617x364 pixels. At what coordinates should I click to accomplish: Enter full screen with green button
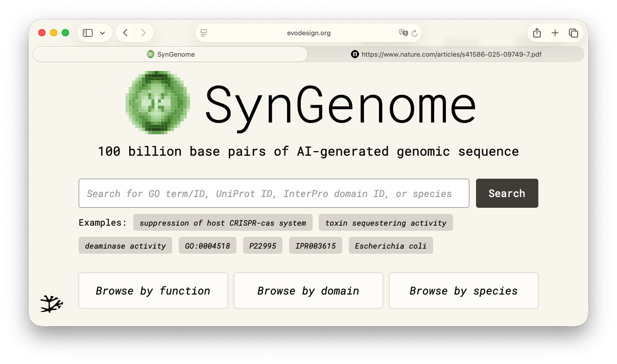pyautogui.click(x=65, y=33)
